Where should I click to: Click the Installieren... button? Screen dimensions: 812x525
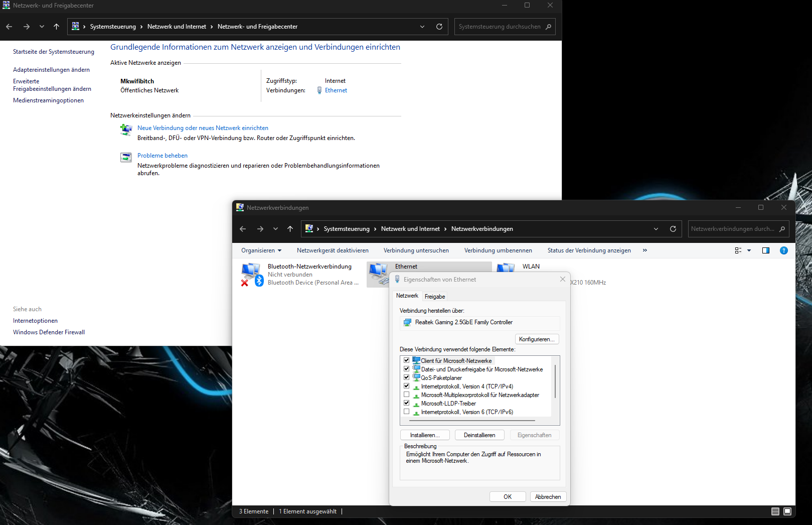425,435
